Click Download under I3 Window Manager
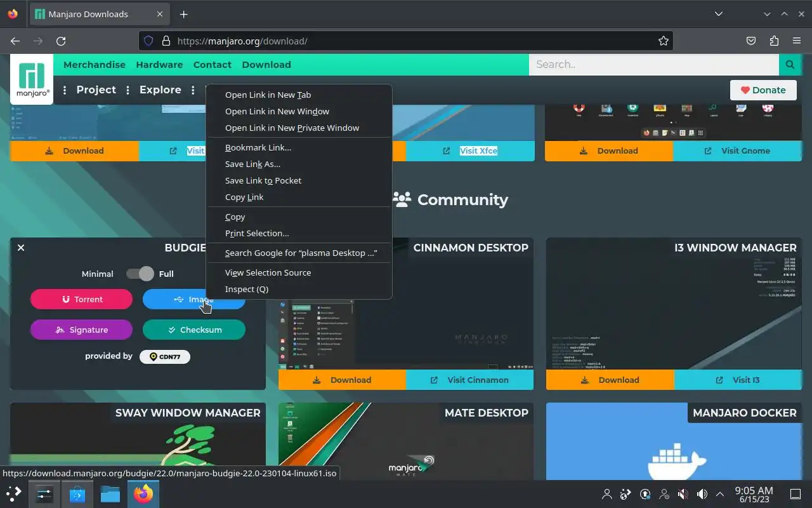The height and width of the screenshot is (508, 812). coord(610,380)
